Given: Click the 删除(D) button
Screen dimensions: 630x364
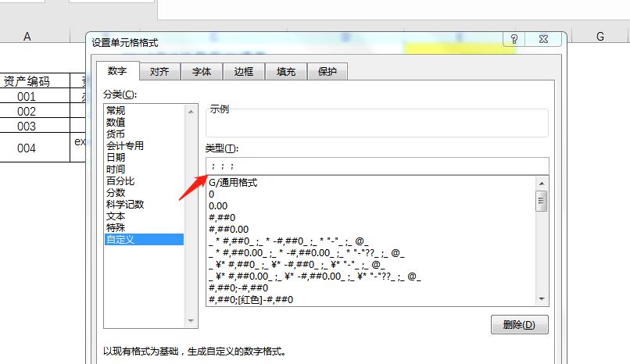Looking at the screenshot, I should (x=520, y=324).
